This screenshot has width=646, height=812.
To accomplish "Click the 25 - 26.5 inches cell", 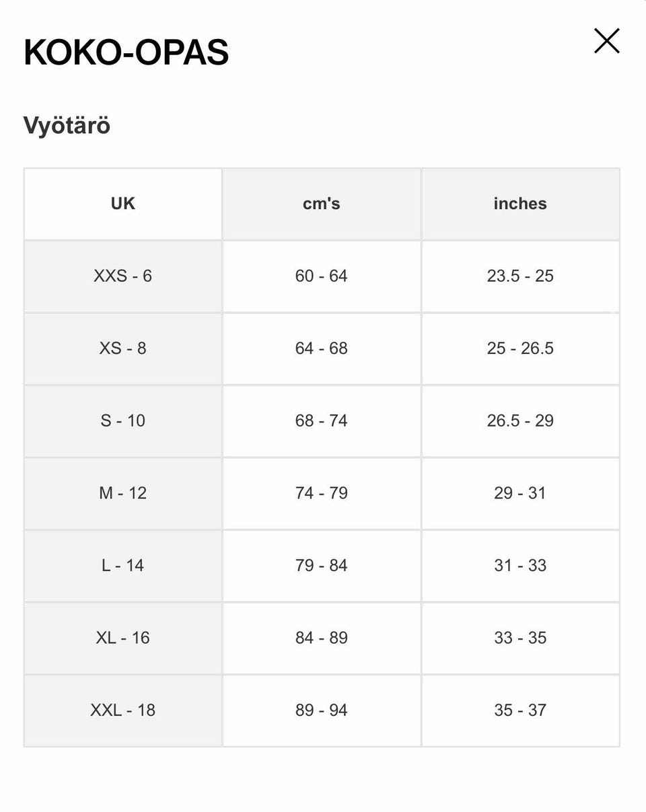I will (x=520, y=348).
